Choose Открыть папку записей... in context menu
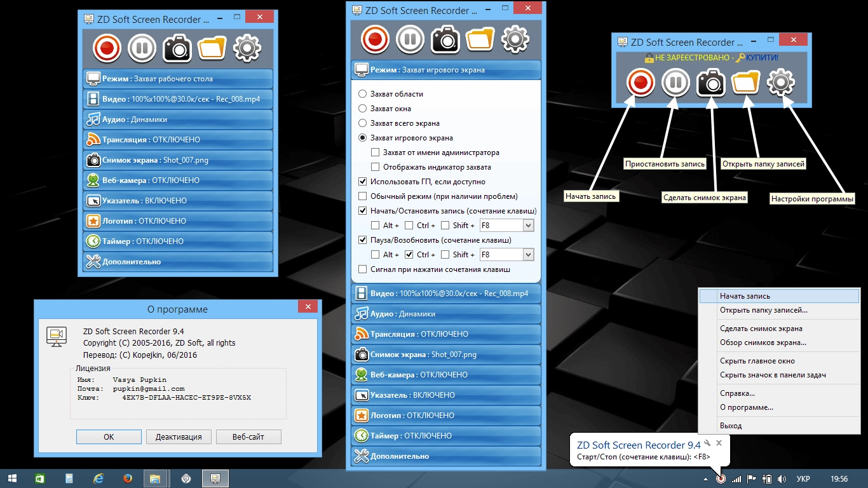This screenshot has height=488, width=868. (x=778, y=310)
